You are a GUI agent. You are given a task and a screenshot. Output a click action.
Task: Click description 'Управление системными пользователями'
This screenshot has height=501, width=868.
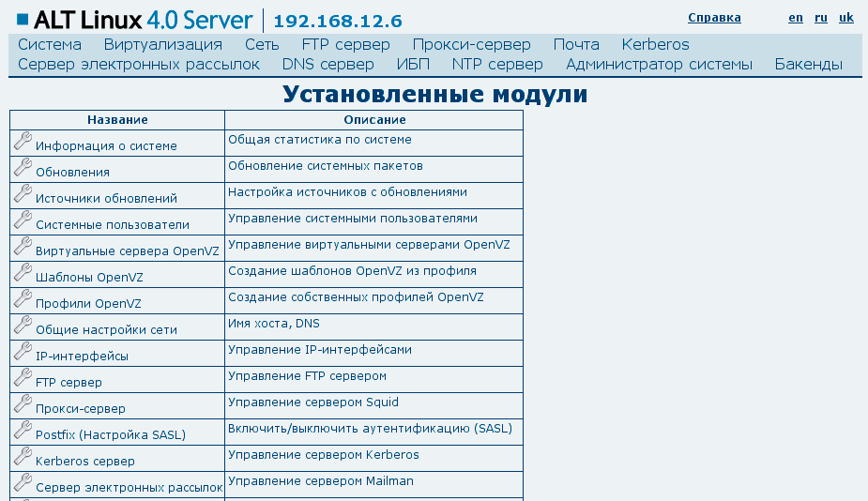click(353, 219)
